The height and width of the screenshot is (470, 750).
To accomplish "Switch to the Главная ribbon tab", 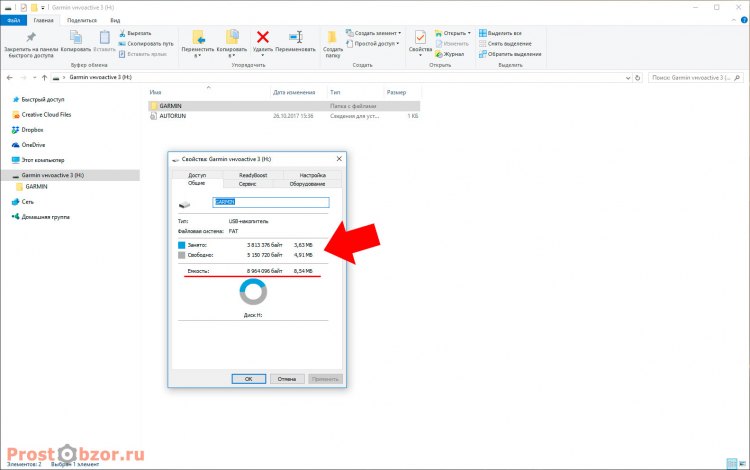I will (x=44, y=20).
